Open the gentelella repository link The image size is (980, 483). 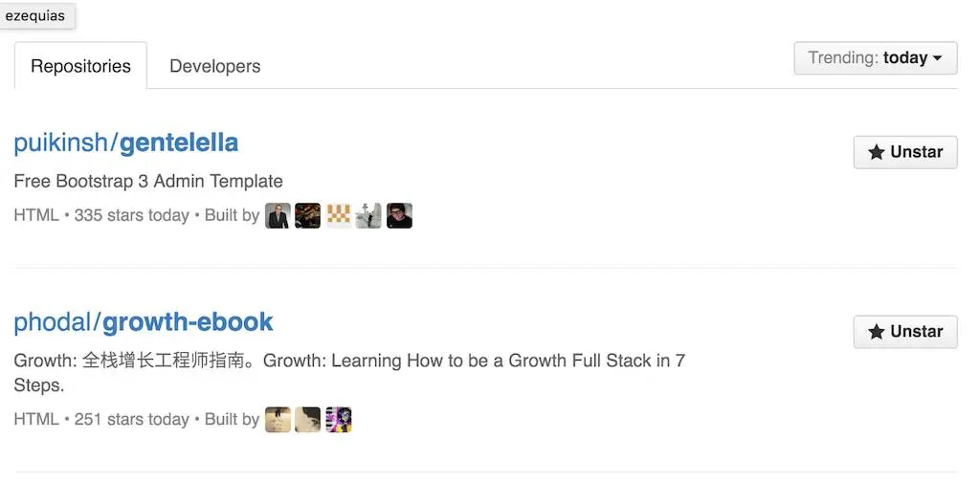click(179, 143)
